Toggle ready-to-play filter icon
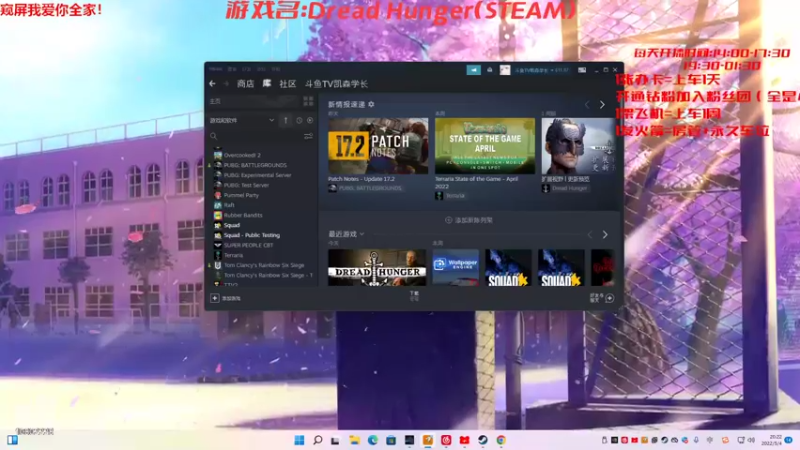Screen dimensions: 800x450 coord(310,120)
